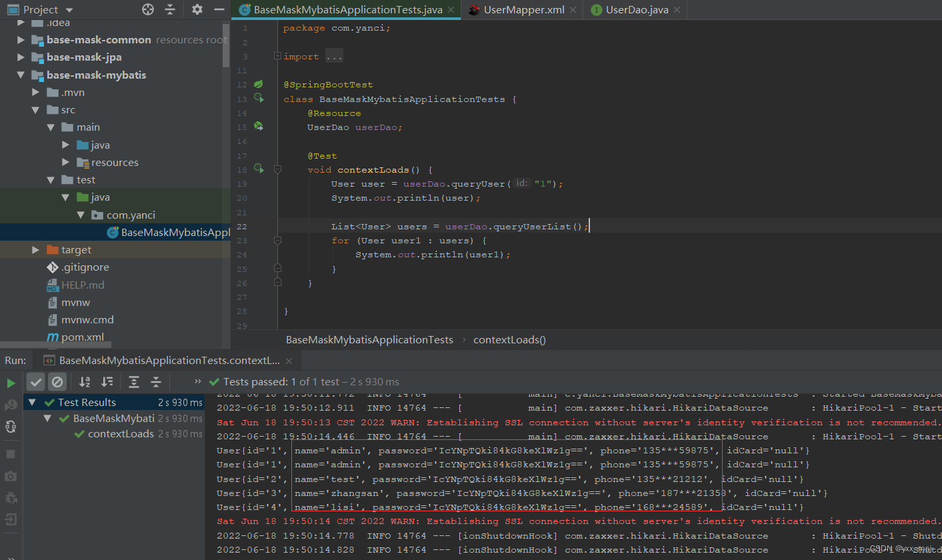The width and height of the screenshot is (942, 560).
Task: Rerun tests with green play button
Action: [x=11, y=383]
